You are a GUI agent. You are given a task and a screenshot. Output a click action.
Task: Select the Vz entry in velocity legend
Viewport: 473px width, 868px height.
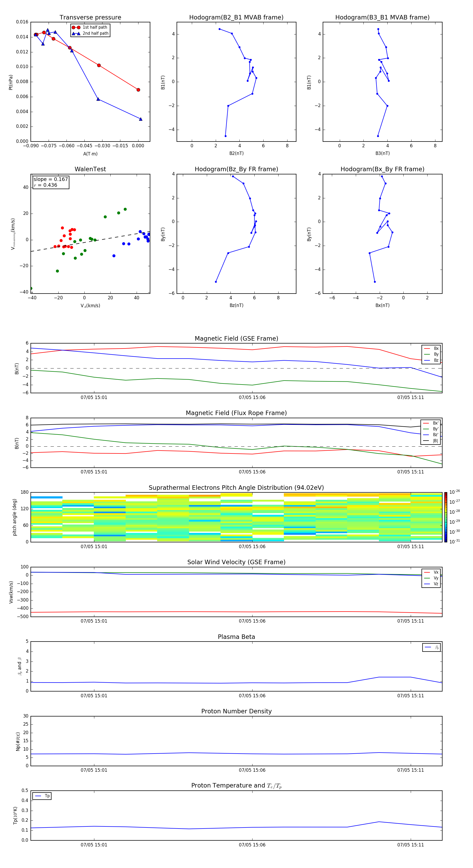pos(431,584)
